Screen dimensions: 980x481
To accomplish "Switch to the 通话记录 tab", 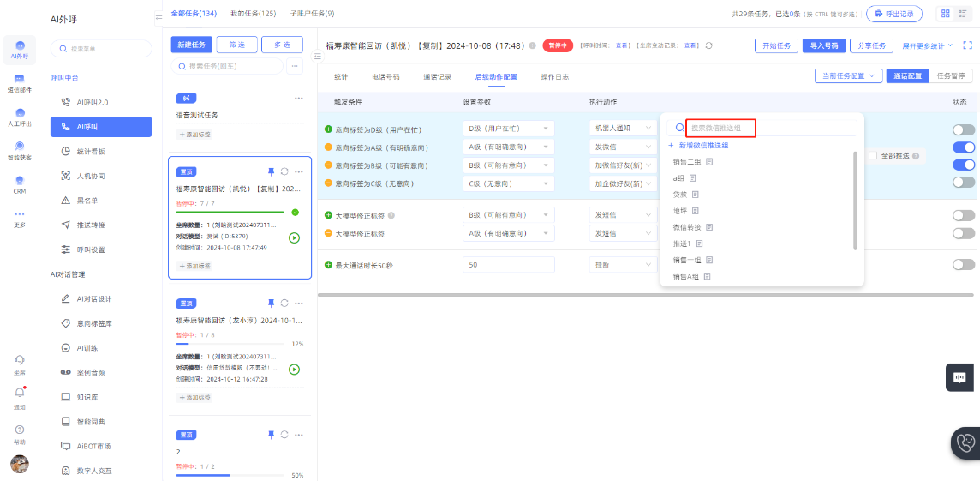I will coord(437,77).
